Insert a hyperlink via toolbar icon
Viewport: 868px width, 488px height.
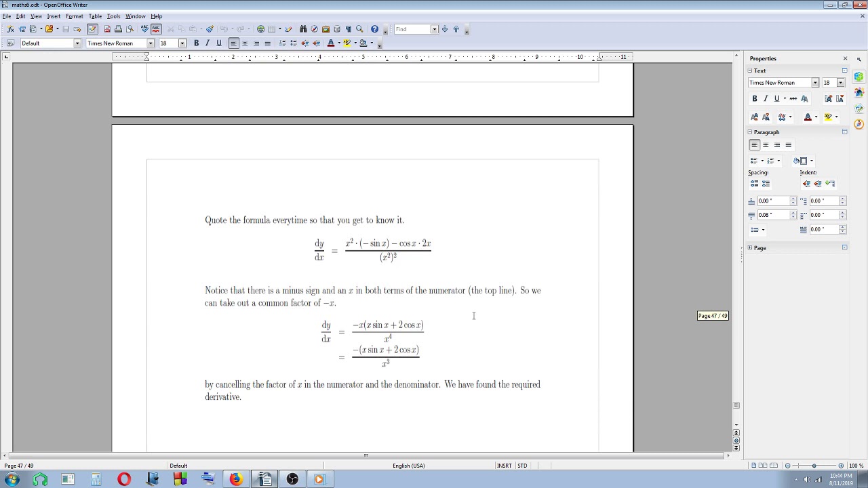pos(260,29)
